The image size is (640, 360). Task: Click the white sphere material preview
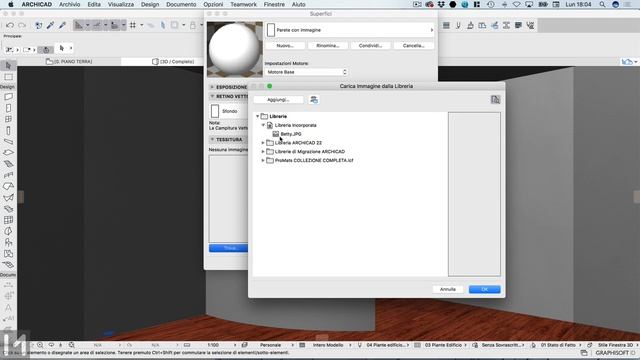click(235, 49)
